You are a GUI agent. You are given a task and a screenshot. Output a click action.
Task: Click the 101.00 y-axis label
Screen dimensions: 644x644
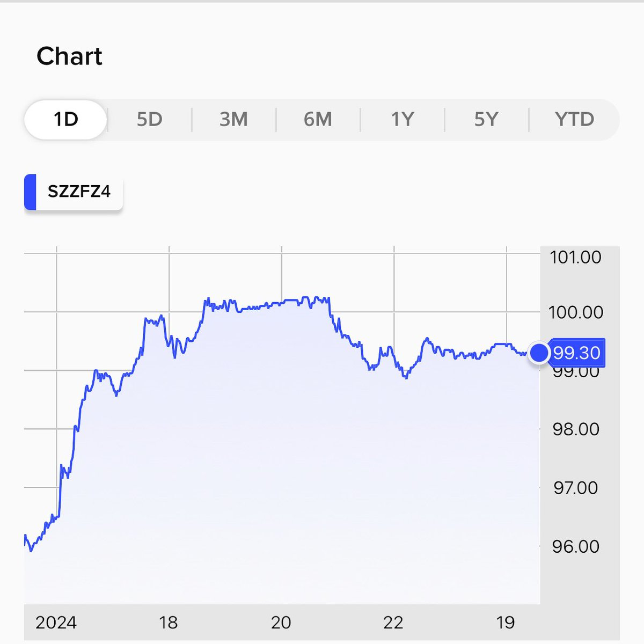coord(575,257)
